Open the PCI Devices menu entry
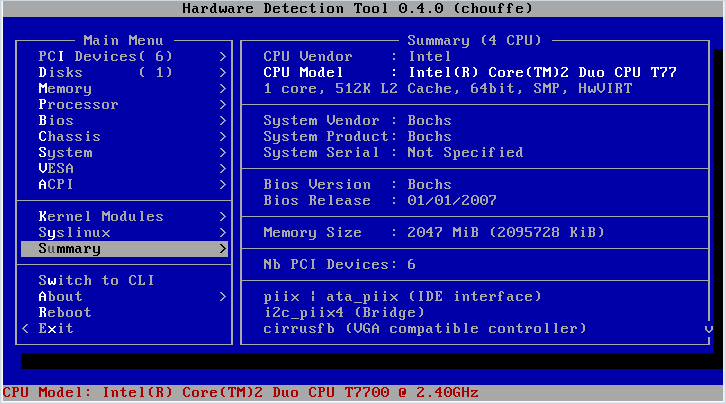This screenshot has width=726, height=404. pyautogui.click(x=124, y=56)
